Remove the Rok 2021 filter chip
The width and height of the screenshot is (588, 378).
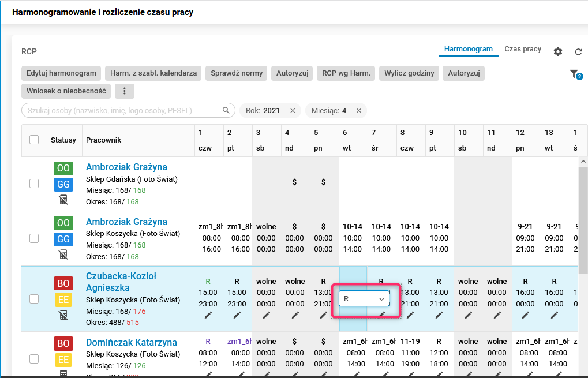coord(293,111)
